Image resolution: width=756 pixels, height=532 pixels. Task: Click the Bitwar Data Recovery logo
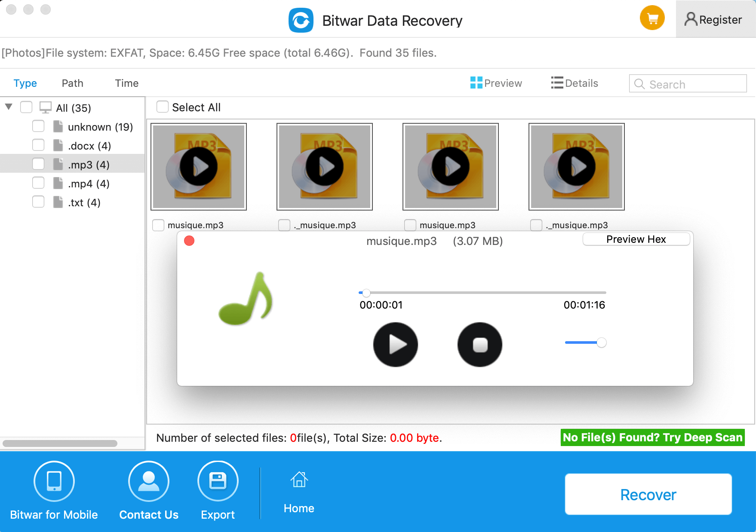coord(301,20)
